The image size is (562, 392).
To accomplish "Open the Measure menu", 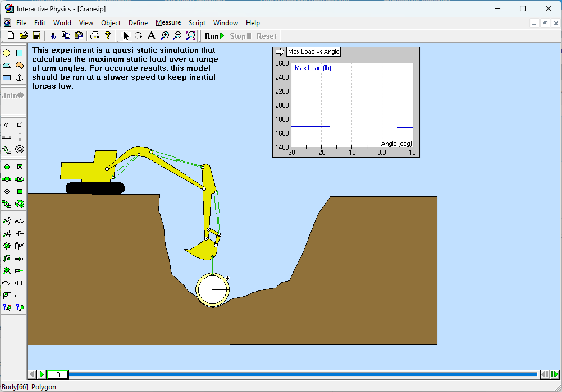I will pyautogui.click(x=168, y=23).
